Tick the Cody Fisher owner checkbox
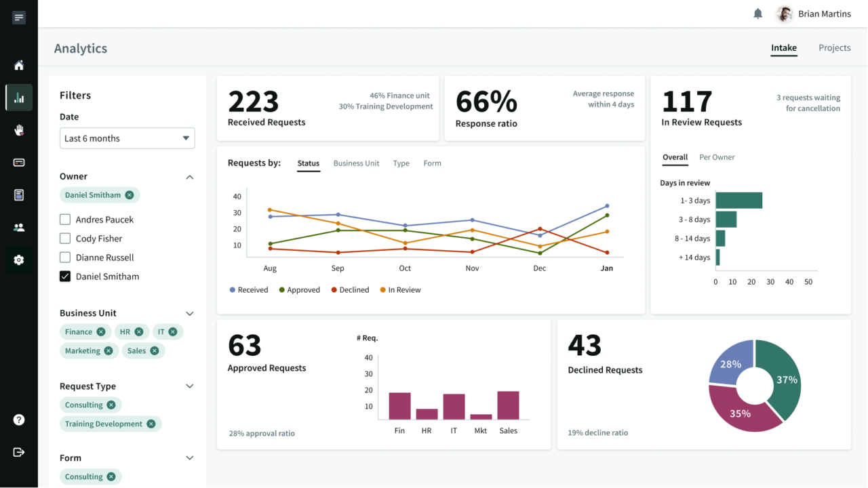The image size is (868, 488). [65, 239]
